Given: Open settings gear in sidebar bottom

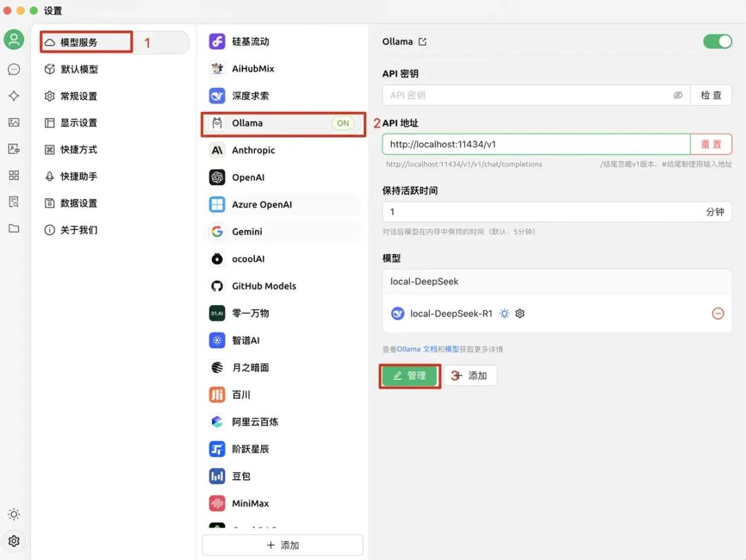Looking at the screenshot, I should coord(14,541).
